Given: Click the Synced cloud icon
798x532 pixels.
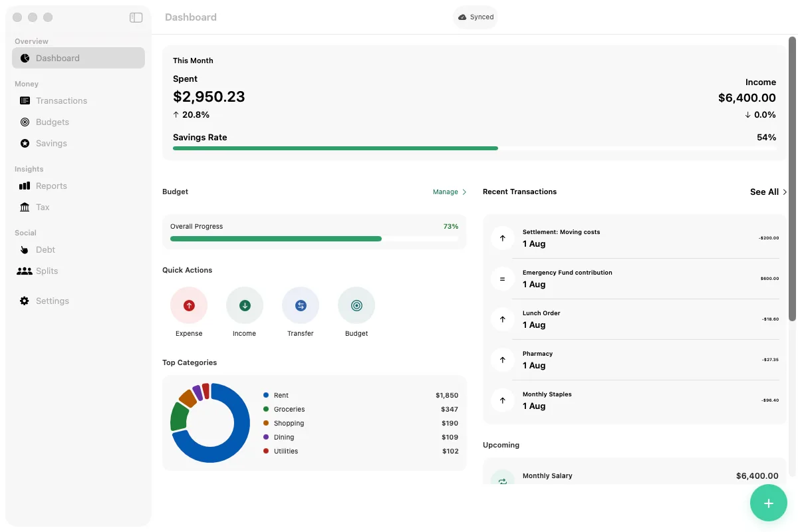Looking at the screenshot, I should (x=462, y=17).
